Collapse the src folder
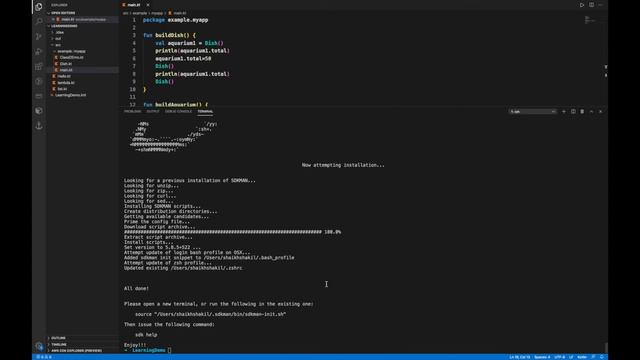Screen dimensions: 640x360 pyautogui.click(x=58, y=45)
